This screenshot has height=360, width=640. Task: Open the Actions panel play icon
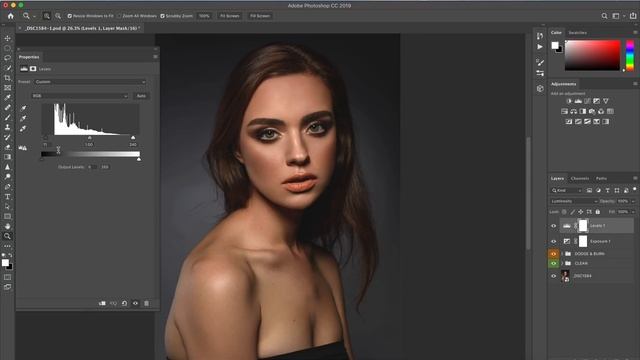click(x=540, y=47)
